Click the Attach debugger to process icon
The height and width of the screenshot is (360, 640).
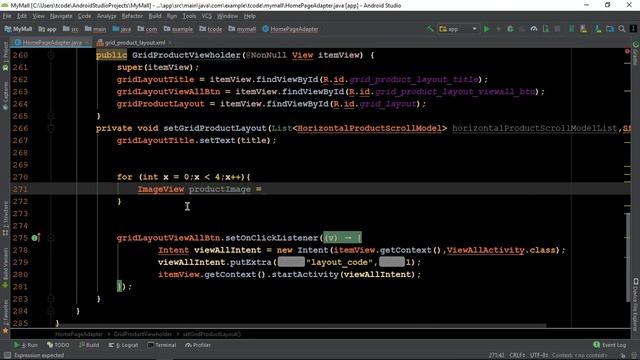(545, 29)
